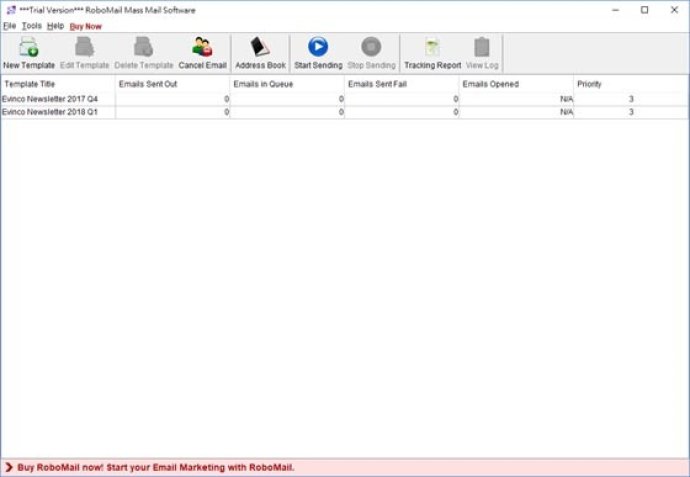Click Emails Sent Fail cell for 2018 Q1
The width and height of the screenshot is (690, 477).
point(402,112)
